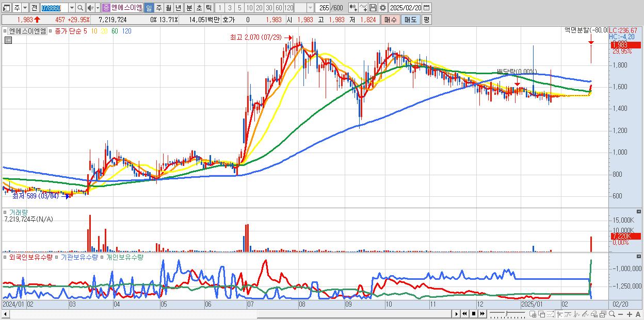The image size is (644, 320).
Task: Click the 전 button beside stock code
Action: click(x=34, y=8)
